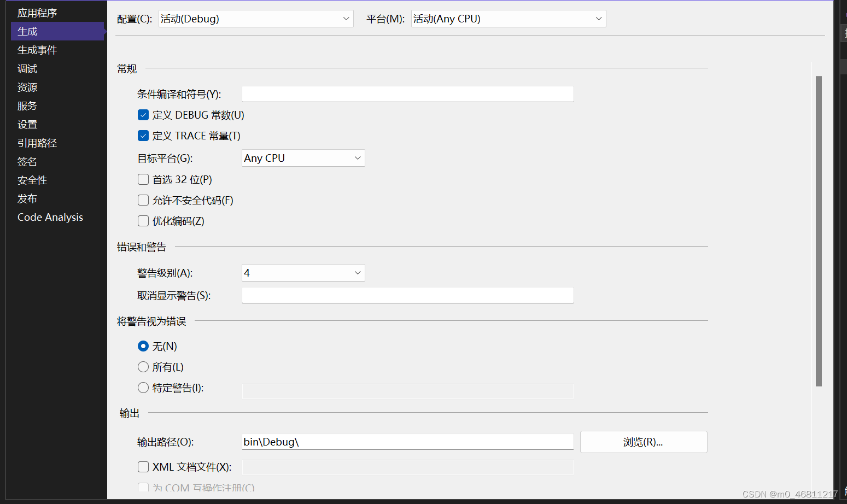Enable the 首选 32 位 checkbox

pyautogui.click(x=143, y=179)
